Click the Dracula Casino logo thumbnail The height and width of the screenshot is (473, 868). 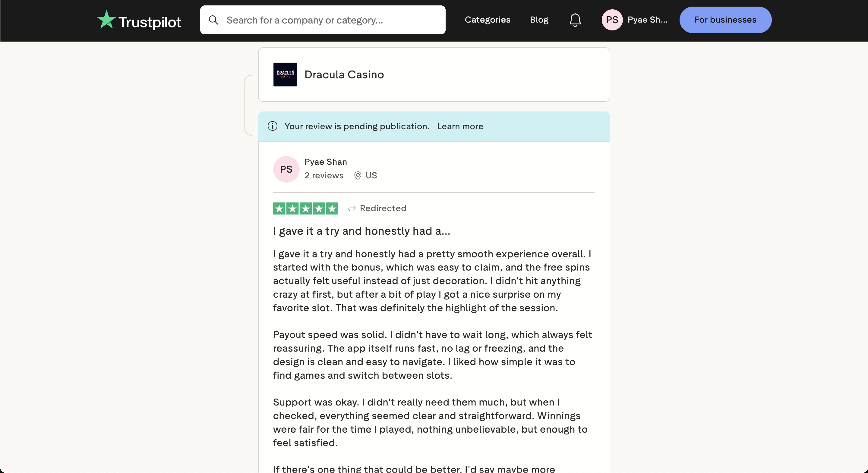click(285, 74)
